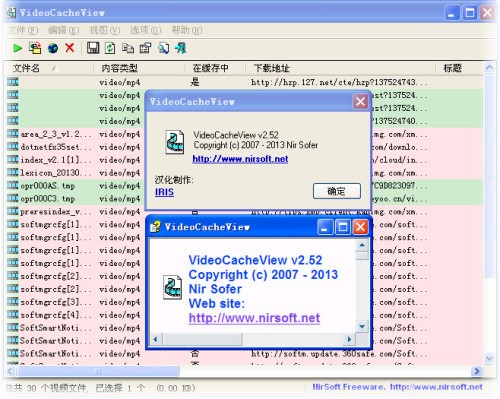Open the nirsoft.net link in About dialog
This screenshot has height=399, width=500.
point(240,159)
